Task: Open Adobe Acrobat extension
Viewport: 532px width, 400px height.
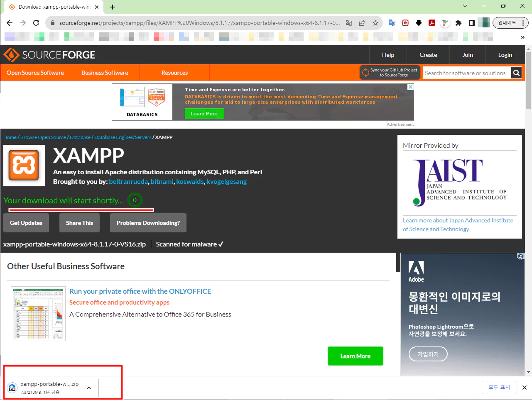Action: pos(432,23)
